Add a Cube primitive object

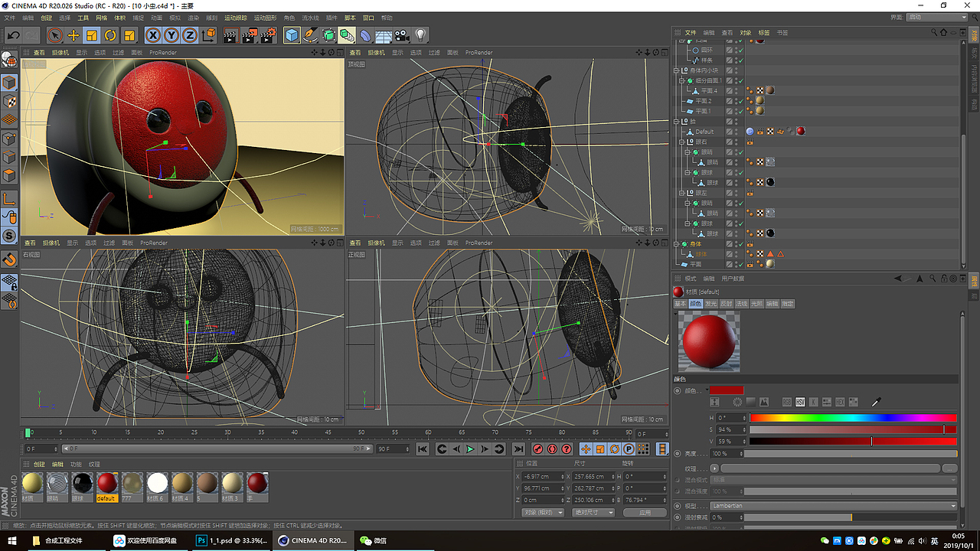[292, 35]
